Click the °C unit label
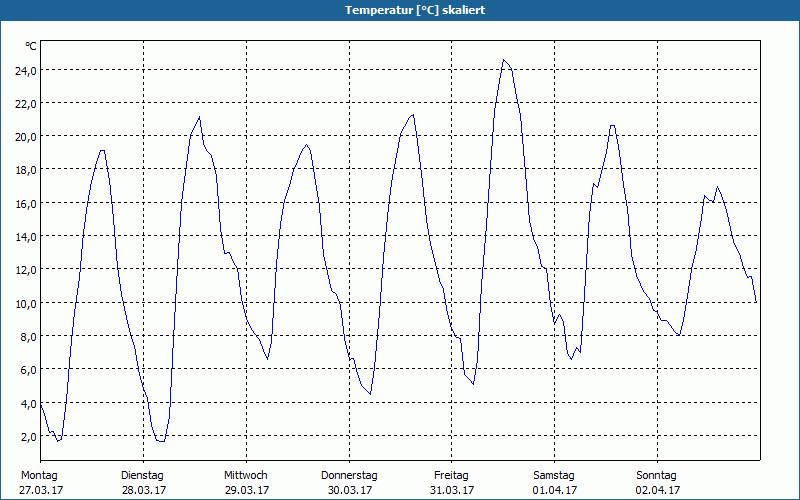Image resolution: width=800 pixels, height=500 pixels. pos(31,46)
